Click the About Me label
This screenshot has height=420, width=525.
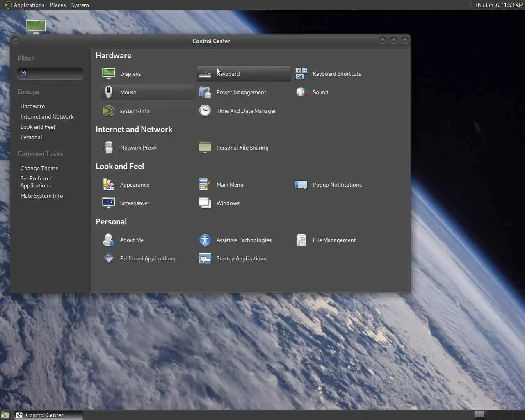(132, 240)
